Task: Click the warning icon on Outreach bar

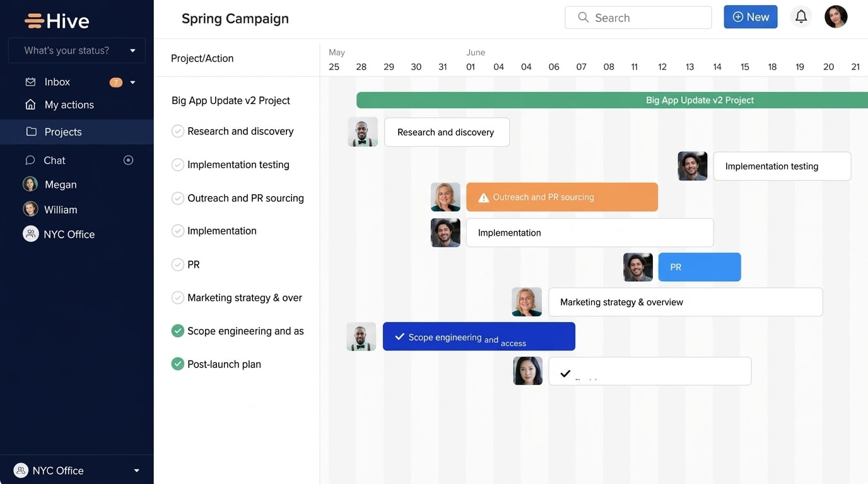Action: point(484,198)
